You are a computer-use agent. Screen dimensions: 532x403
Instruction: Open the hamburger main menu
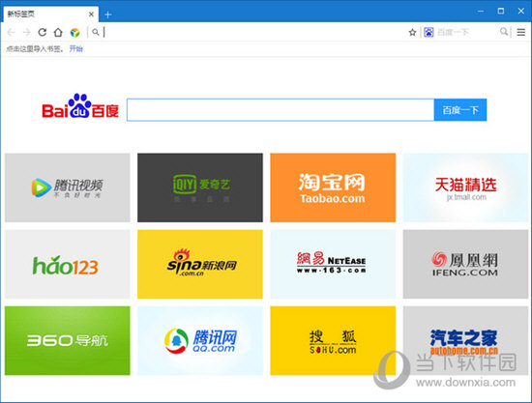[520, 32]
